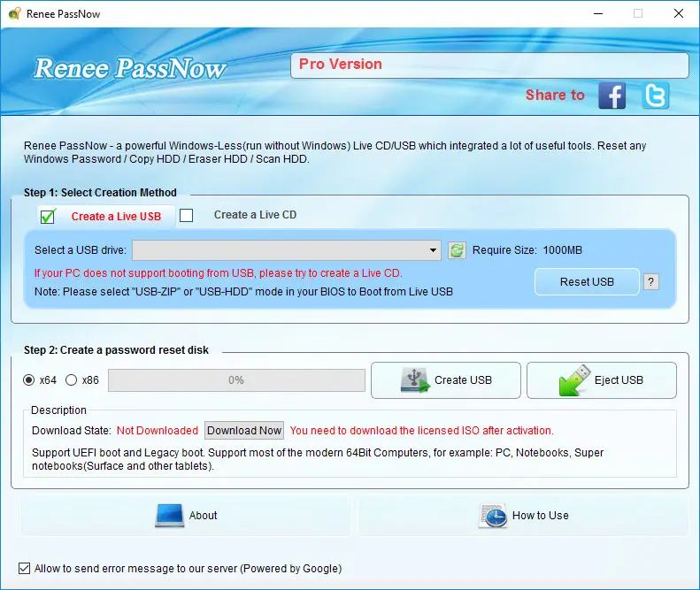Screen dimensions: 700x590
Task: Click the Renee PassNow title bar app icon
Action: click(x=15, y=14)
